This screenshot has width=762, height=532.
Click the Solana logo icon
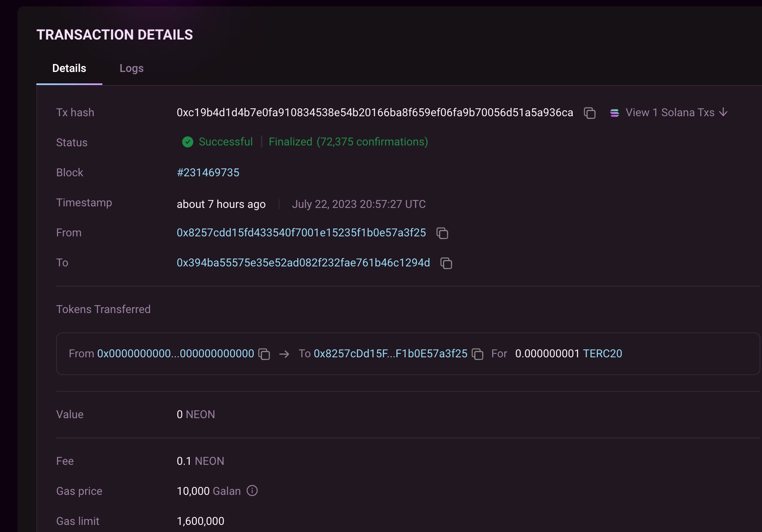coord(615,113)
